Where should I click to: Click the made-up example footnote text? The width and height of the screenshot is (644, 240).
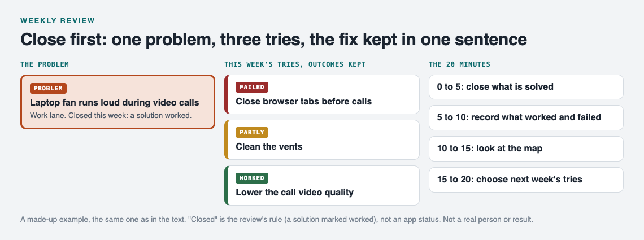277,220
